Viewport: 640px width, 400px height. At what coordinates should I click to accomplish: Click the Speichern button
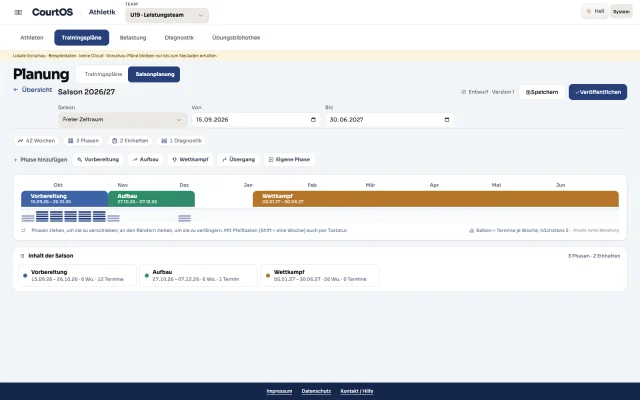[542, 92]
